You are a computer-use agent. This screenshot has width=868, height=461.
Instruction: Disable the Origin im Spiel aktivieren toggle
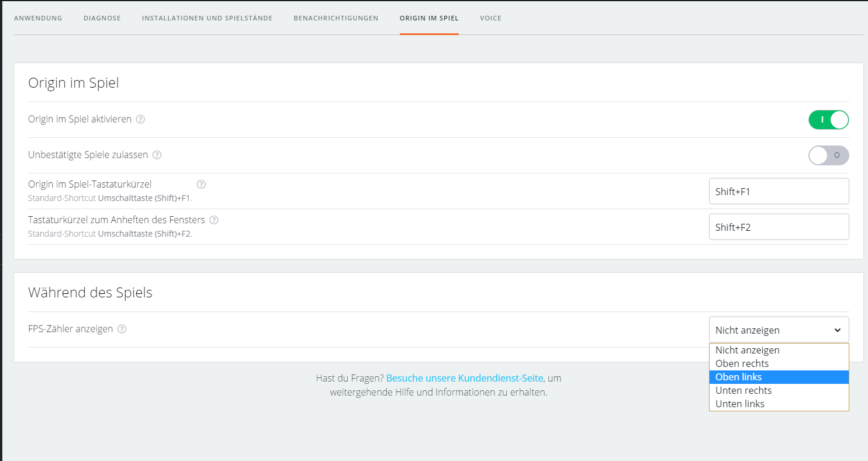point(828,120)
